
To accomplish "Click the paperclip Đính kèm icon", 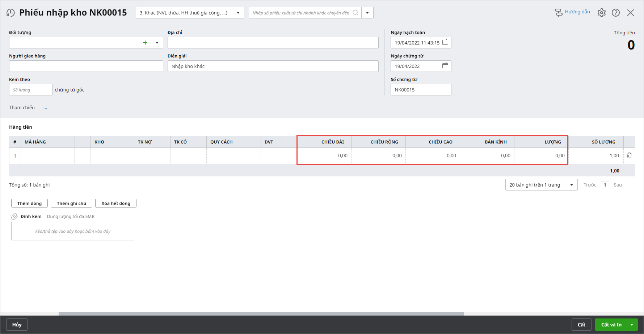I will [14, 217].
